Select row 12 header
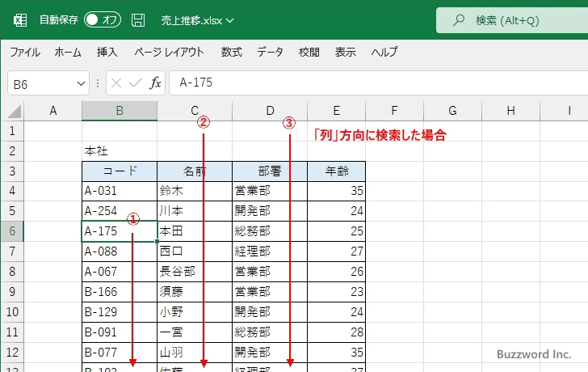The height and width of the screenshot is (372, 588). (x=12, y=352)
